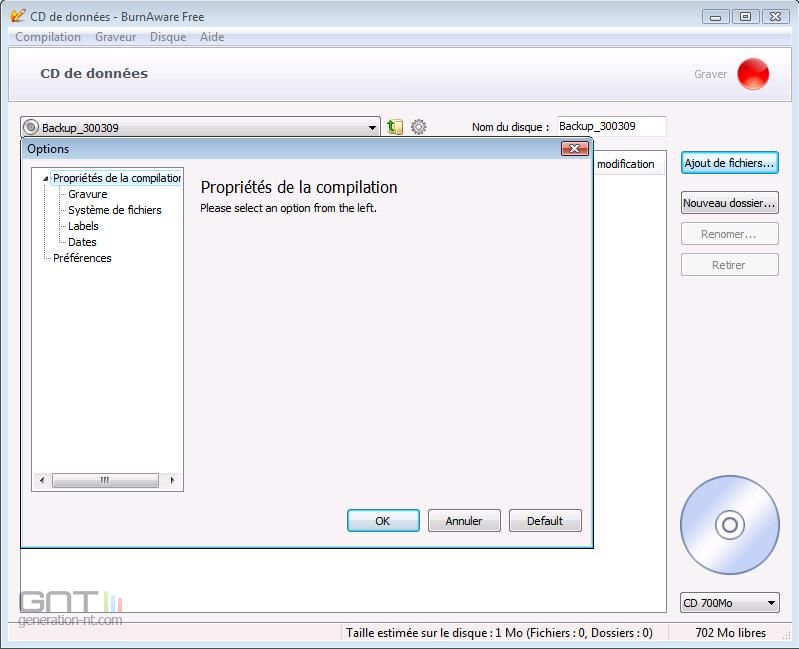
Task: Confirm with the OK button
Action: [x=383, y=521]
